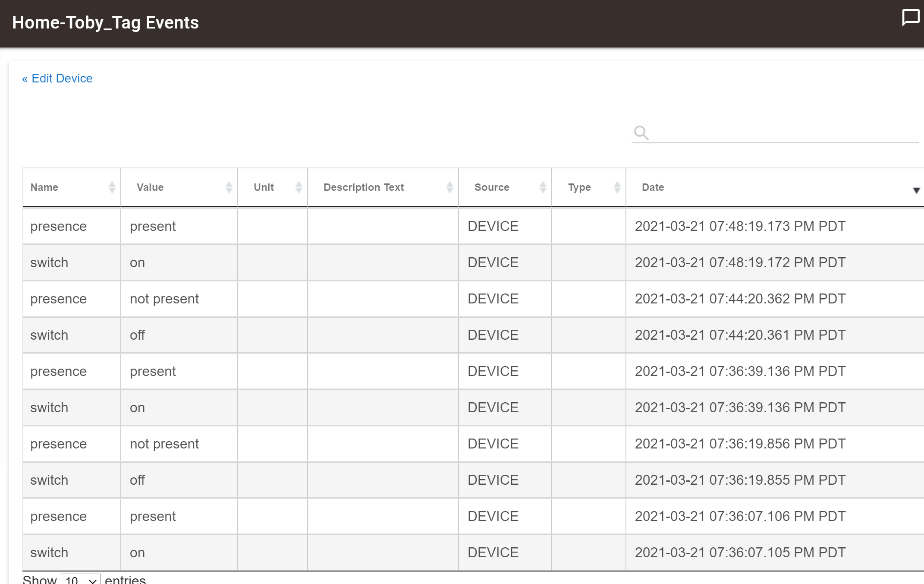924x584 pixels.
Task: Sort by Description Text header label
Action: (x=363, y=187)
